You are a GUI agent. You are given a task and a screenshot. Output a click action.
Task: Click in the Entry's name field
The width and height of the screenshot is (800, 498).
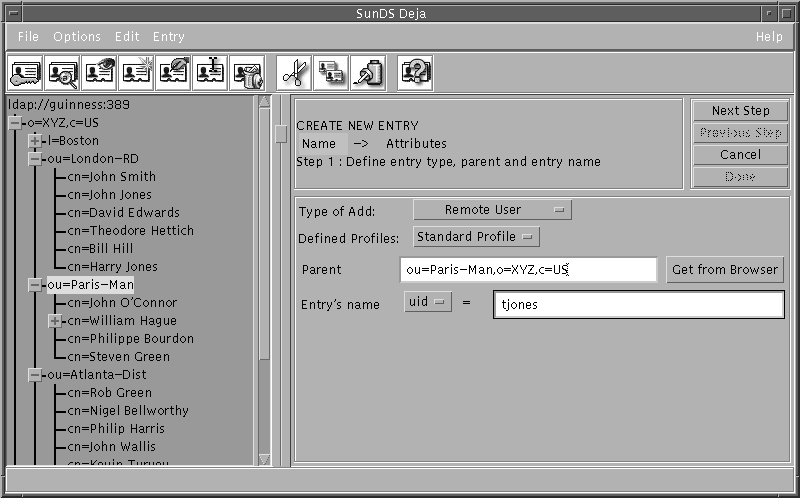click(639, 305)
